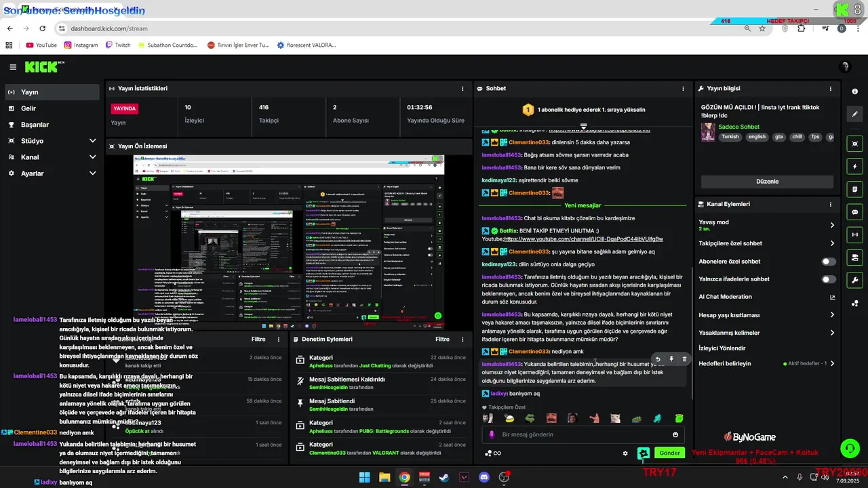The height and width of the screenshot is (488, 868).
Task: Open the emoji picker in message box
Action: (675, 434)
